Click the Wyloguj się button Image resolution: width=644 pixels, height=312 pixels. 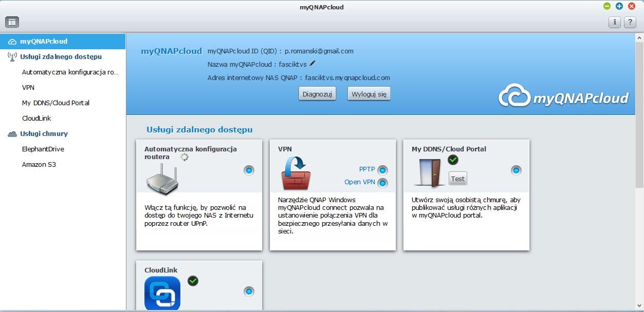tap(369, 94)
